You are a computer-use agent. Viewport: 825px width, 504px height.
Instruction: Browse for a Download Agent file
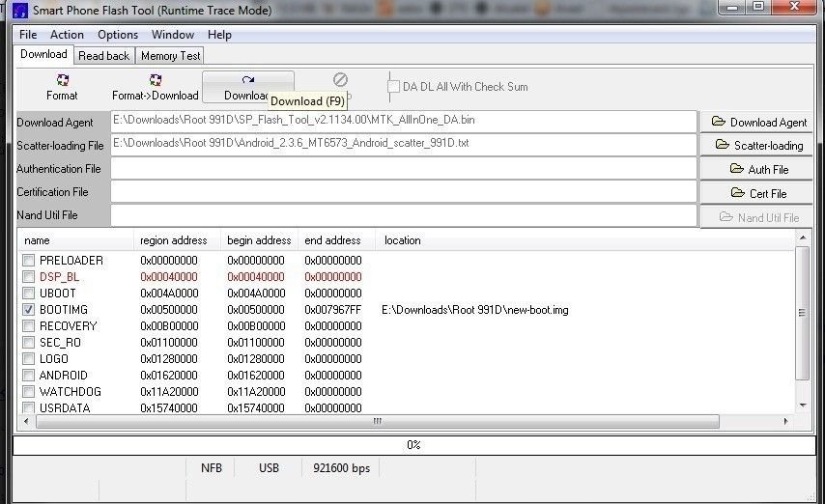coord(756,122)
